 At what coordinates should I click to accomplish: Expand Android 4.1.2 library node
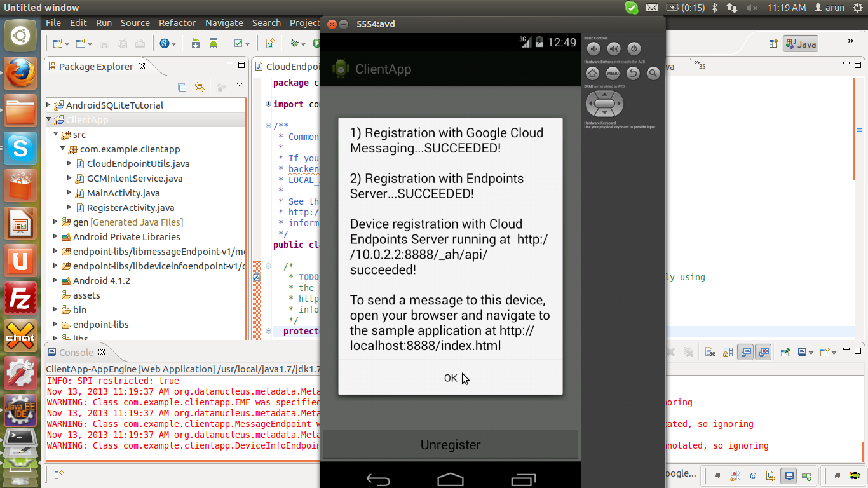click(x=56, y=281)
